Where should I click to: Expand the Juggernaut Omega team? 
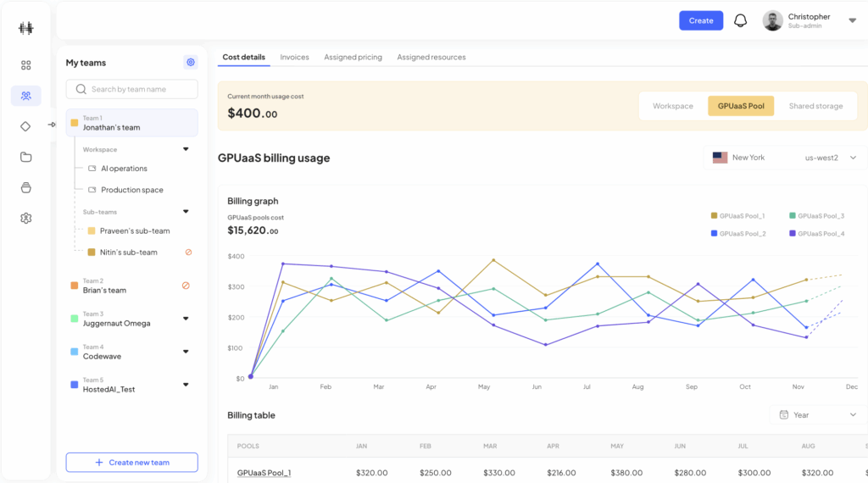[x=186, y=319]
